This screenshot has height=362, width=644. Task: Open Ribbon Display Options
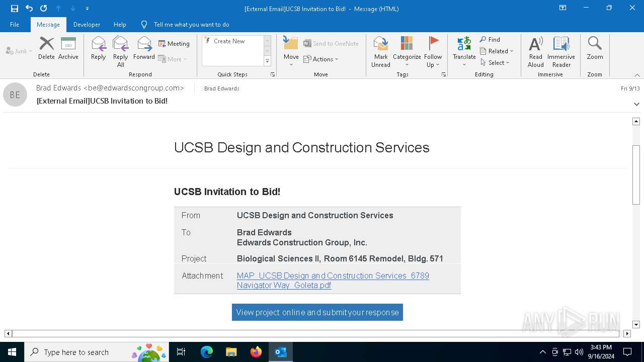click(563, 8)
